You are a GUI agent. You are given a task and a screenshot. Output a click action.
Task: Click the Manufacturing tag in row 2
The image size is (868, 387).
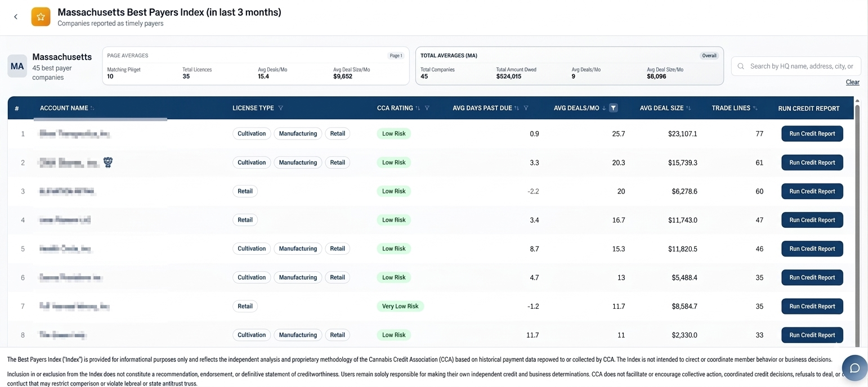coord(298,163)
